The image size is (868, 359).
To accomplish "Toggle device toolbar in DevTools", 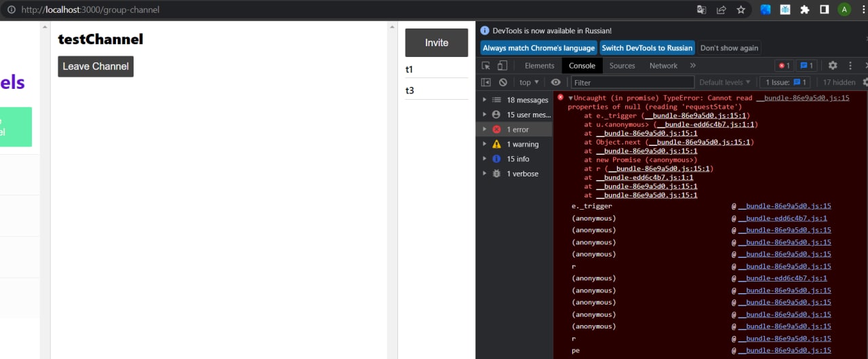I will coord(502,66).
